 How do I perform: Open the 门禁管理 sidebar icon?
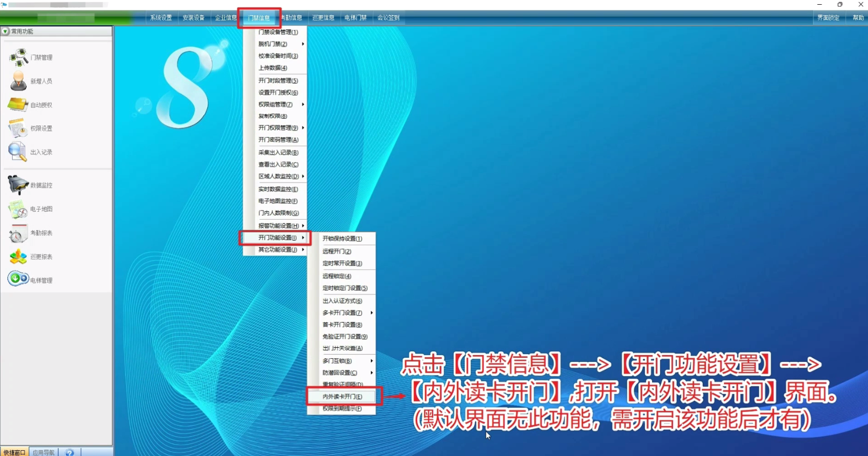pyautogui.click(x=18, y=57)
